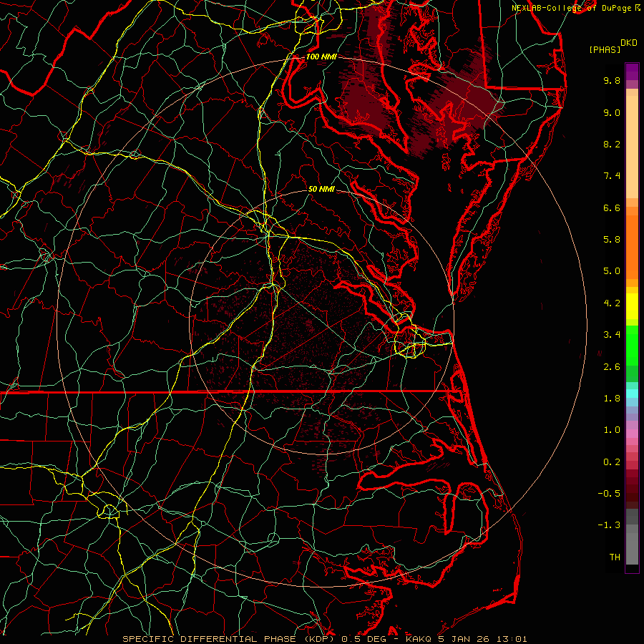This screenshot has height=644, width=644.
Task: Select the 4.2 scale label
Action: coord(612,303)
